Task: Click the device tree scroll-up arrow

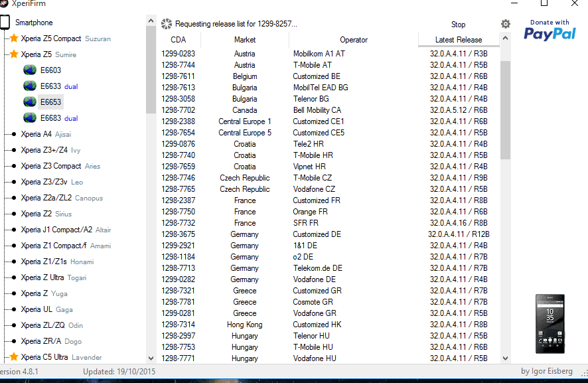Action: [x=151, y=21]
